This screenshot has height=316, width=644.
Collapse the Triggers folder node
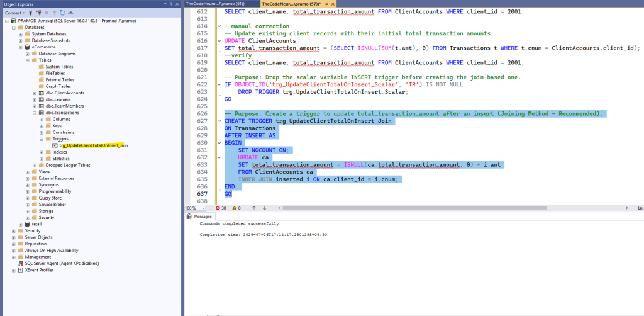[x=42, y=139]
